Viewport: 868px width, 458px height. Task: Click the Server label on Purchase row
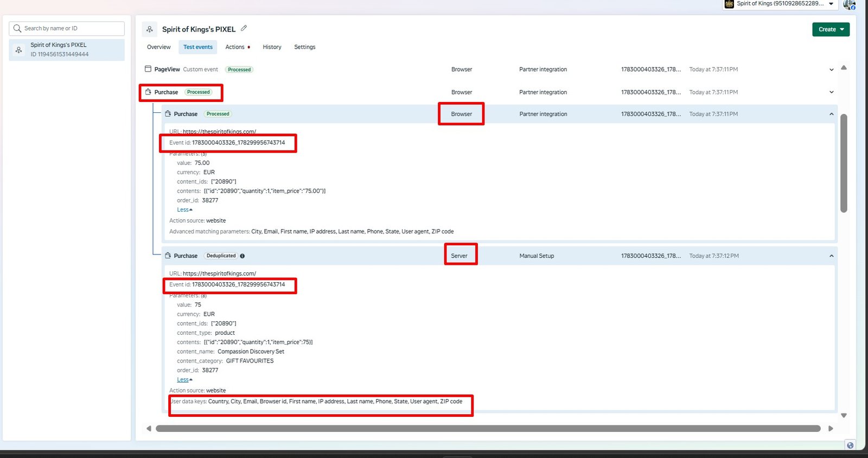(x=459, y=256)
